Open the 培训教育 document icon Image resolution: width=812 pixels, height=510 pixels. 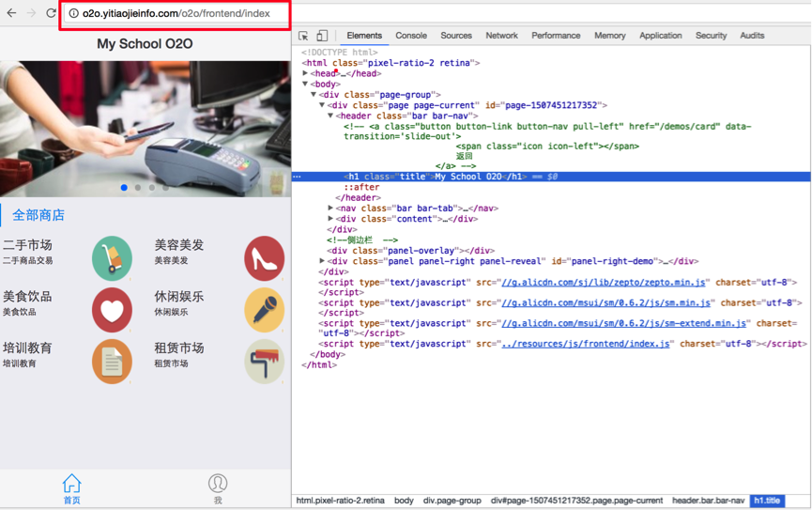[112, 362]
